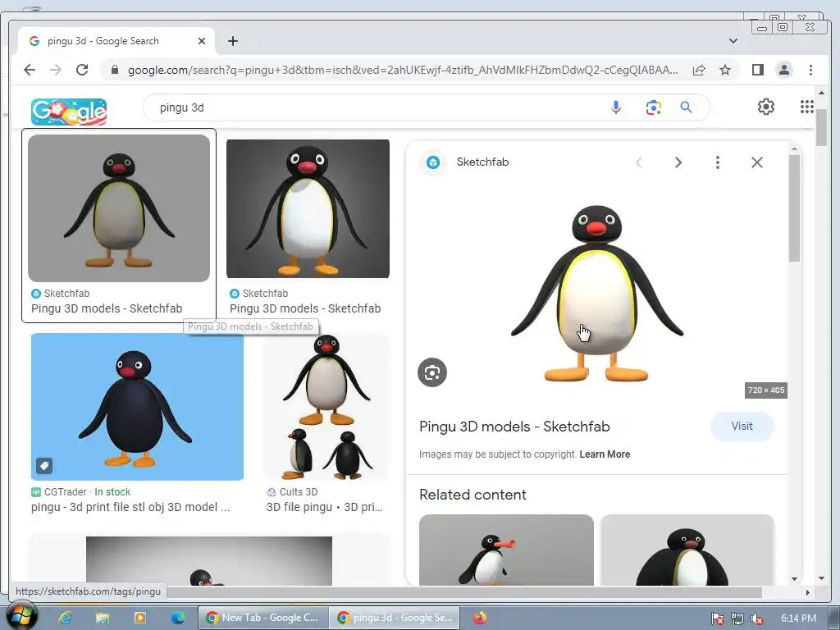Click muted volume icon in tray
The image size is (840, 630).
[757, 619]
